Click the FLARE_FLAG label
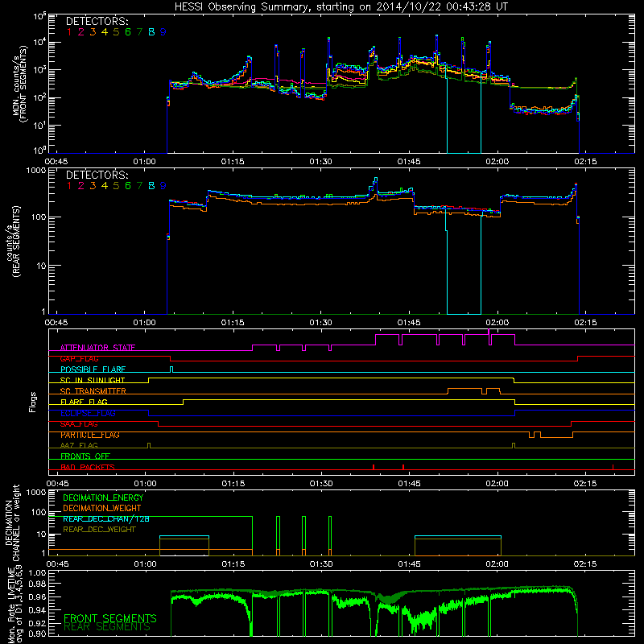Image resolution: width=644 pixels, height=644 pixels. coord(84,402)
